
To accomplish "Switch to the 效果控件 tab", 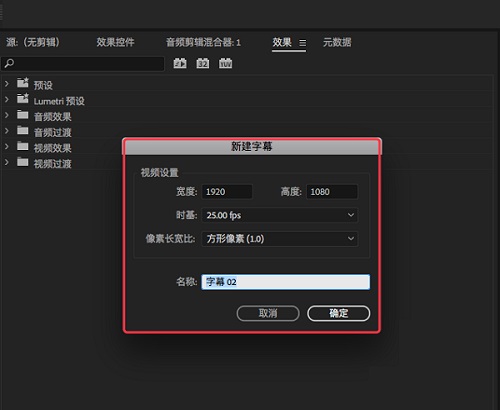I will point(115,42).
